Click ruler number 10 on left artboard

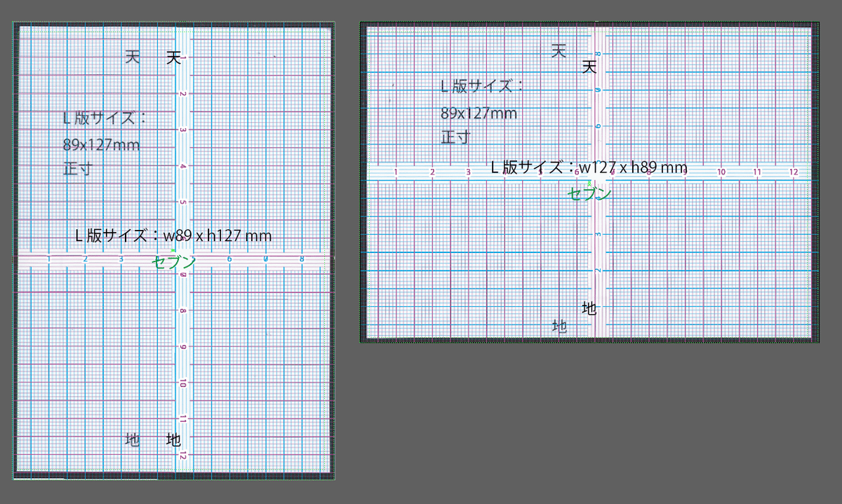pyautogui.click(x=182, y=383)
